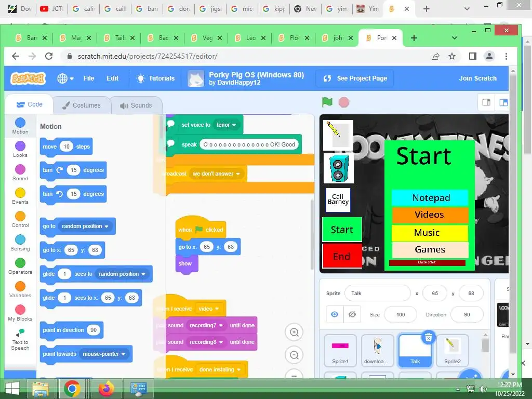Image resolution: width=532 pixels, height=399 pixels.
Task: Click the sprite Direction field
Action: [467, 314]
